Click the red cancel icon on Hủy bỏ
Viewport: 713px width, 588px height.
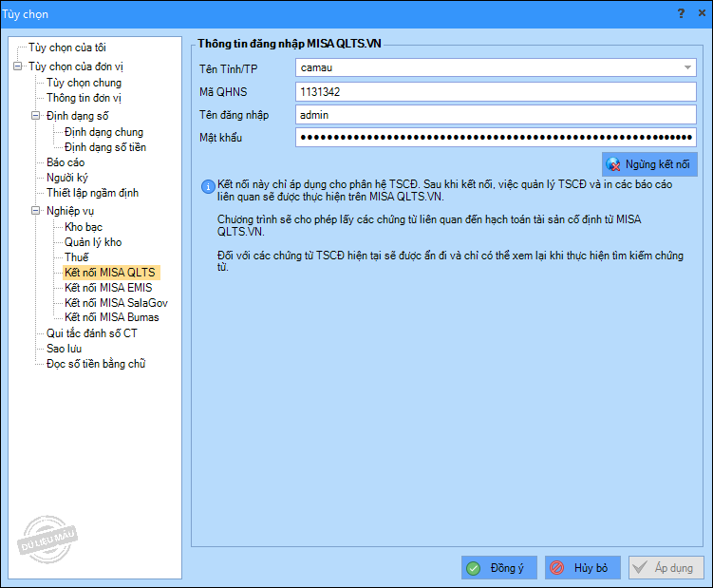557,568
